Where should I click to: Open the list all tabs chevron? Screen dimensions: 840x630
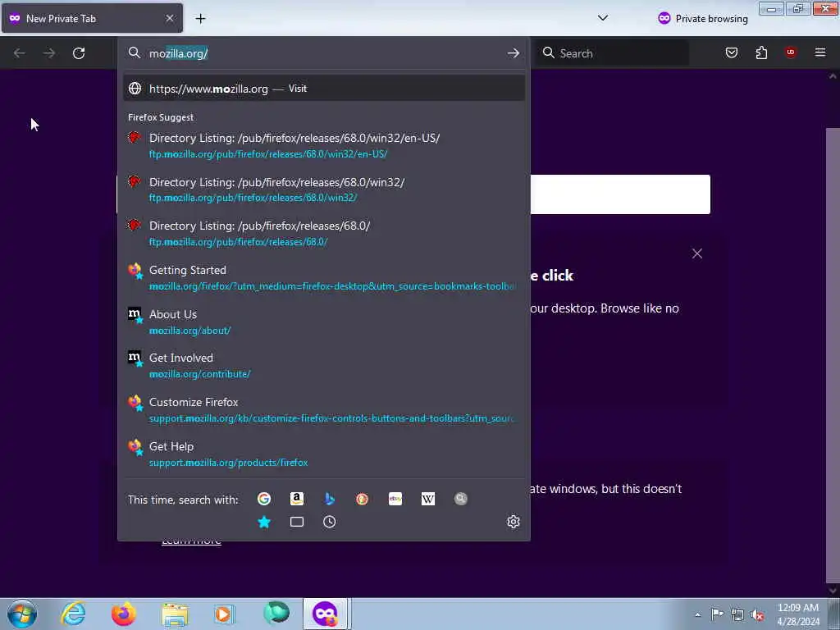603,18
